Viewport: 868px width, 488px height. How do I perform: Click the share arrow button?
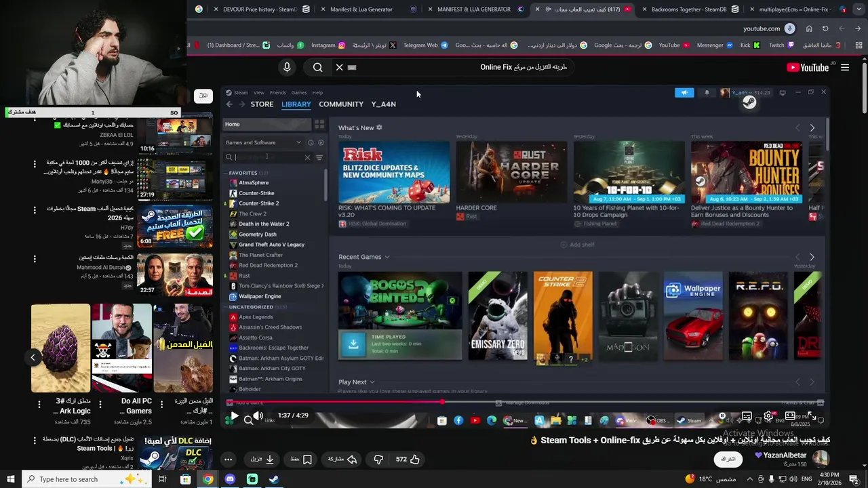pyautogui.click(x=342, y=459)
